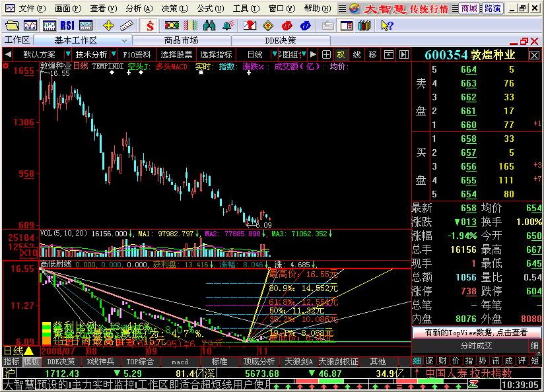Open the 公式(U) menu
The width and height of the screenshot is (544, 392).
point(210,9)
